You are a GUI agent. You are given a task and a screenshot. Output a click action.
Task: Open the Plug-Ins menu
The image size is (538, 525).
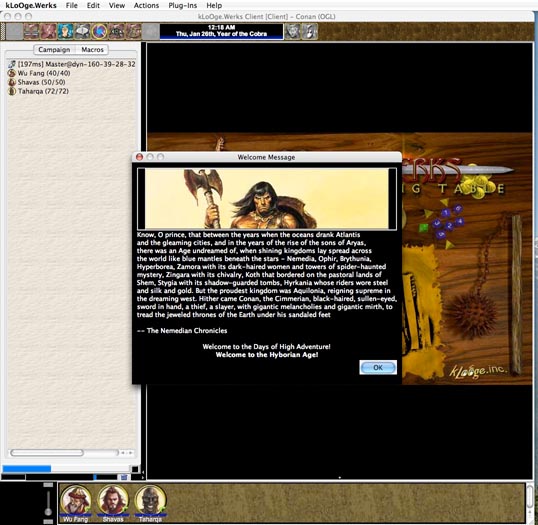coord(183,5)
